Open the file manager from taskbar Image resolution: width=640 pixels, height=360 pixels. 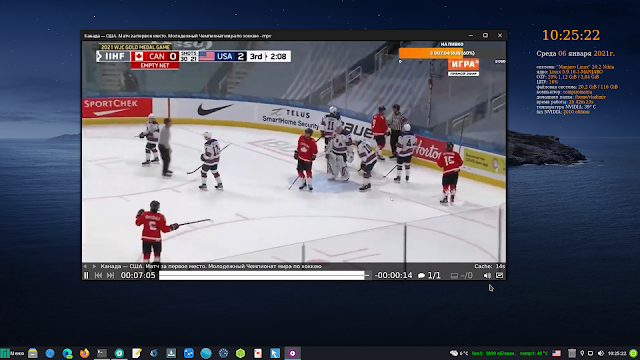[33, 353]
